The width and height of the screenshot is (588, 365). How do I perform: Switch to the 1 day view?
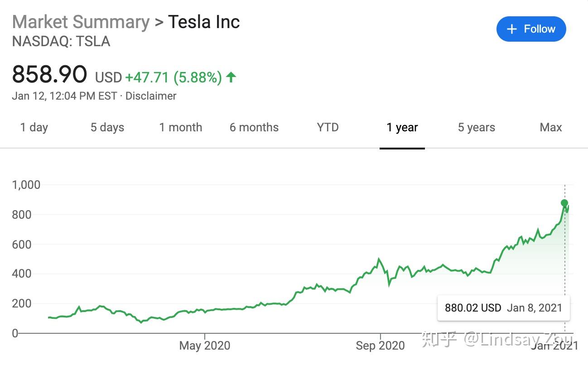point(34,127)
